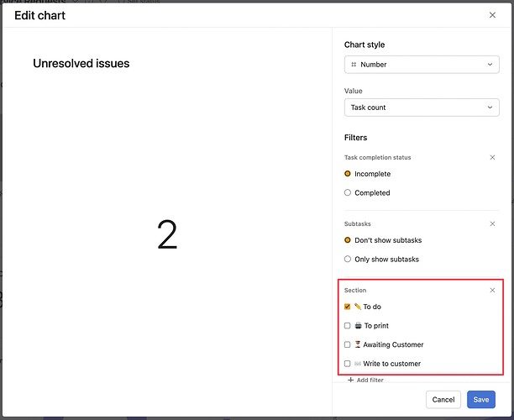Close the Edit chart dialog
The height and width of the screenshot is (420, 514).
492,15
